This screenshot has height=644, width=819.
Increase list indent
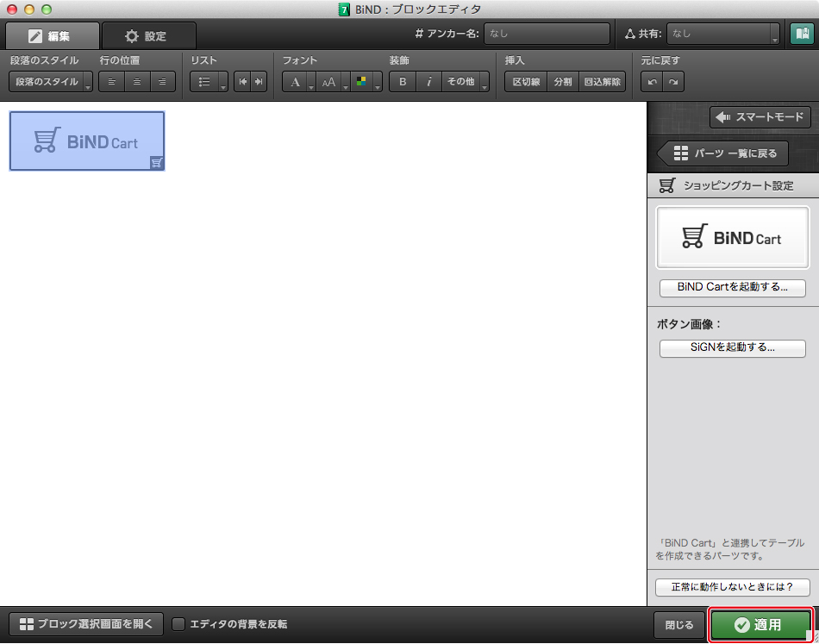click(x=259, y=82)
